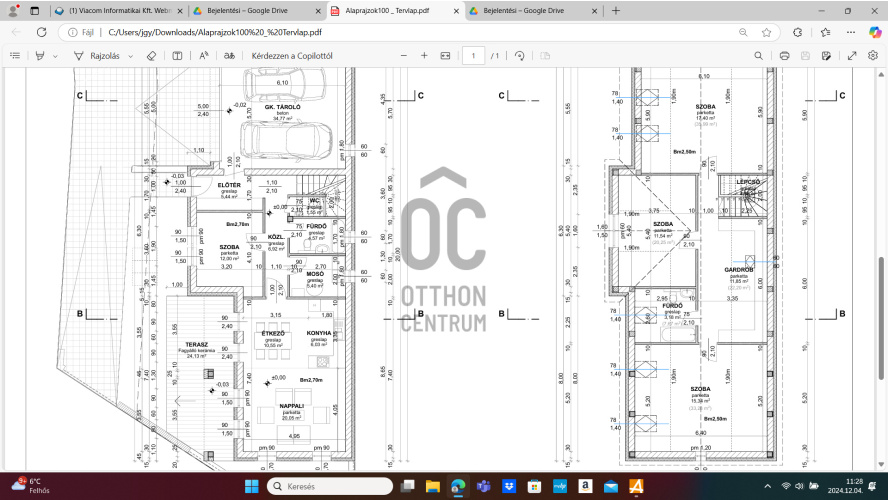
Task: Show hidden system tray icons
Action: coord(767,486)
